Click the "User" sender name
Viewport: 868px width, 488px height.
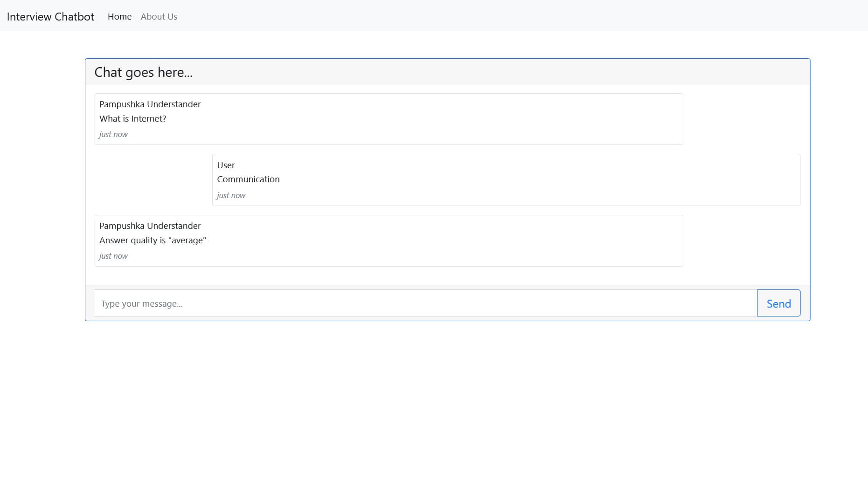coord(226,165)
